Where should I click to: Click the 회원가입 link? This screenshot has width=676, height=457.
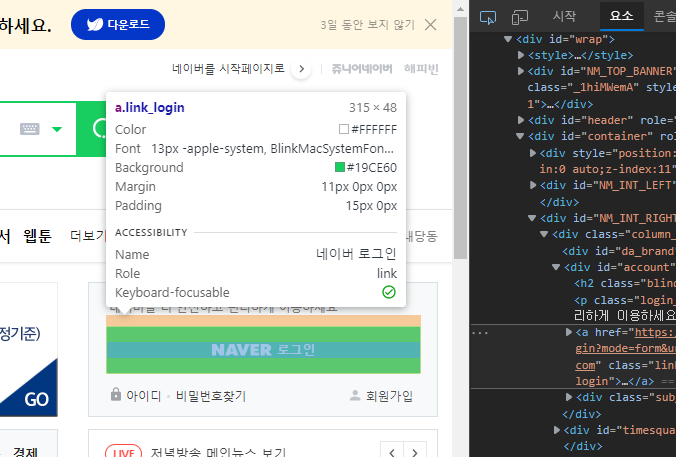point(389,396)
